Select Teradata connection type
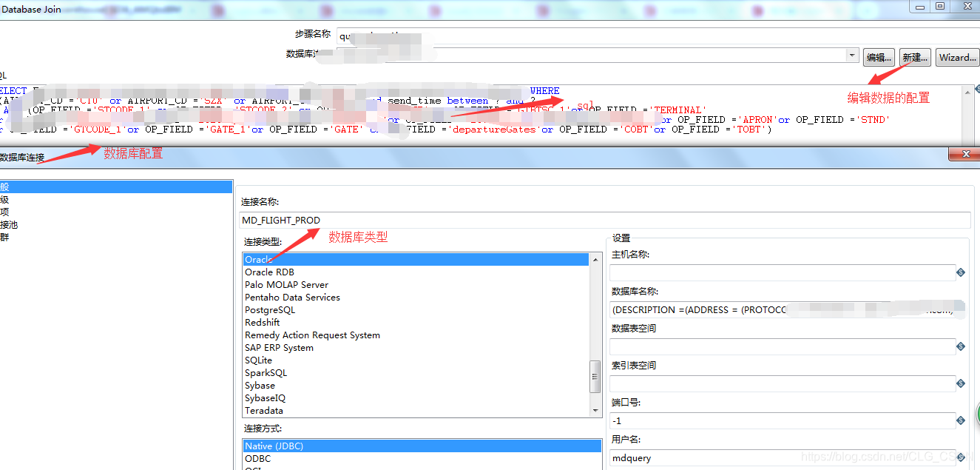 [x=416, y=411]
